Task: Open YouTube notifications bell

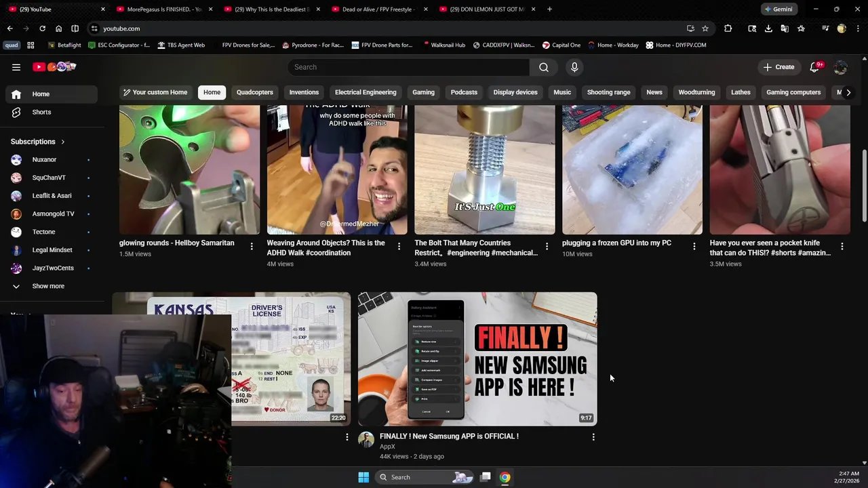Action: click(815, 67)
